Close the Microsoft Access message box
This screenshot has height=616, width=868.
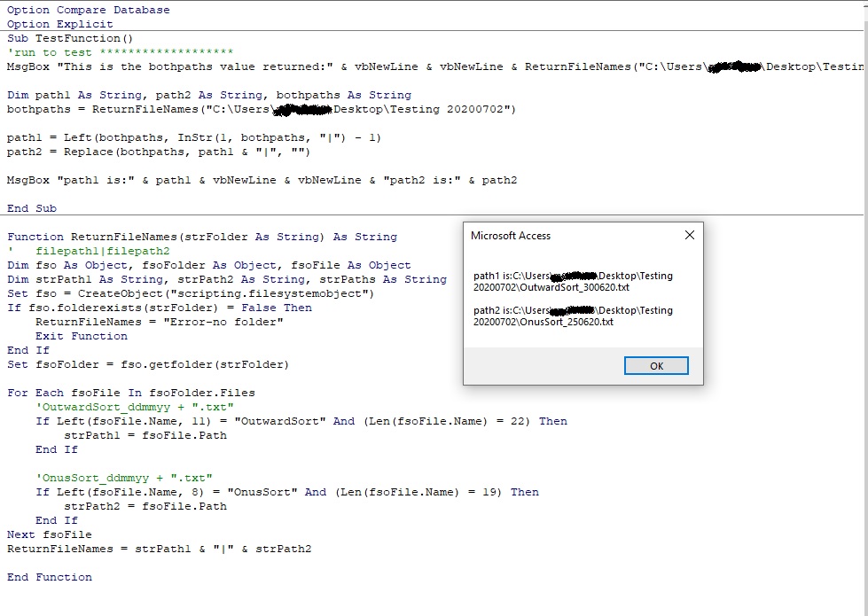click(x=690, y=235)
